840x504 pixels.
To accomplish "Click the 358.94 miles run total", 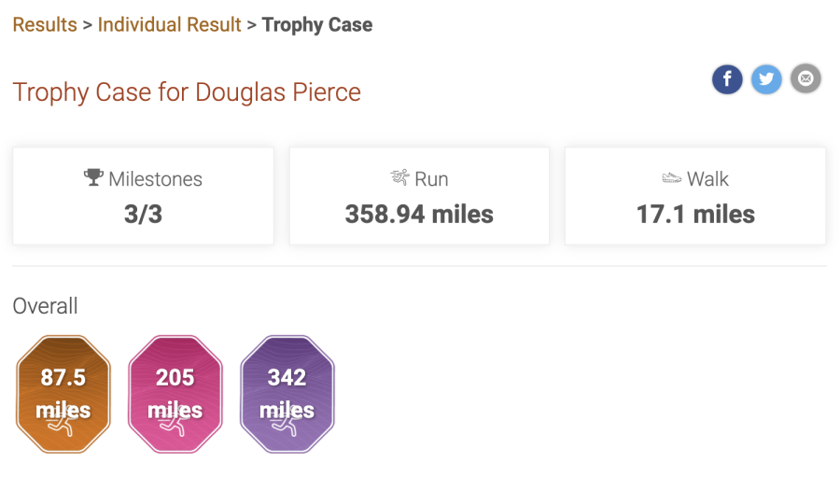I will [419, 215].
